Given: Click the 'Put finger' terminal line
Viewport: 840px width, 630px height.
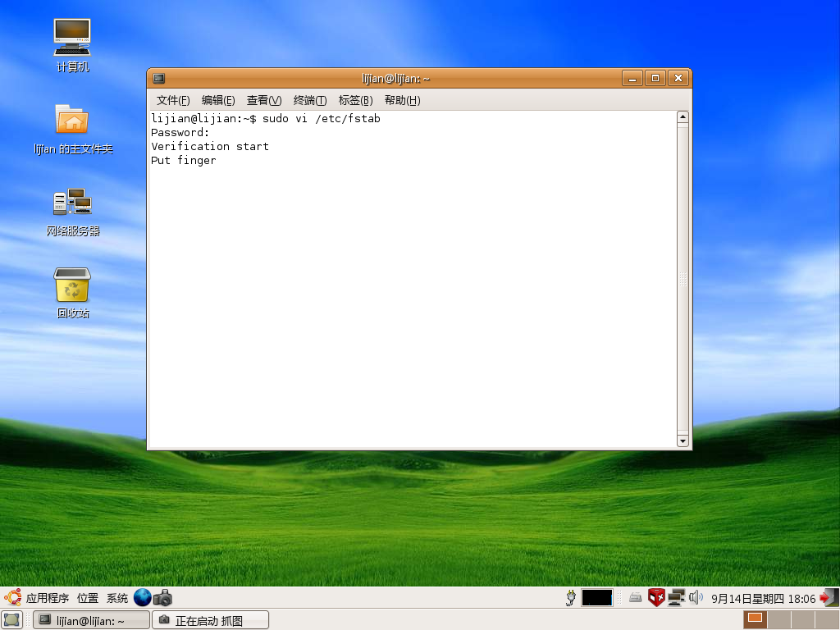Looking at the screenshot, I should pyautogui.click(x=184, y=161).
